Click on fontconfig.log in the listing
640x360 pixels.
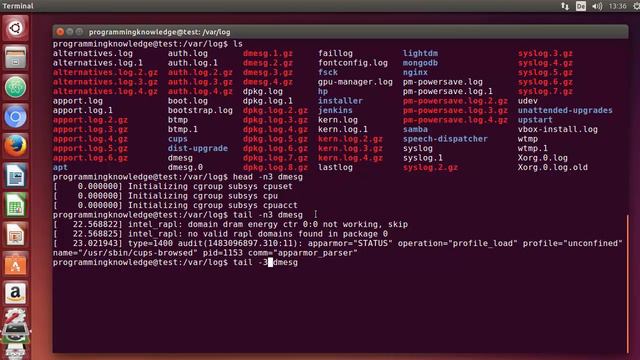click(353, 63)
